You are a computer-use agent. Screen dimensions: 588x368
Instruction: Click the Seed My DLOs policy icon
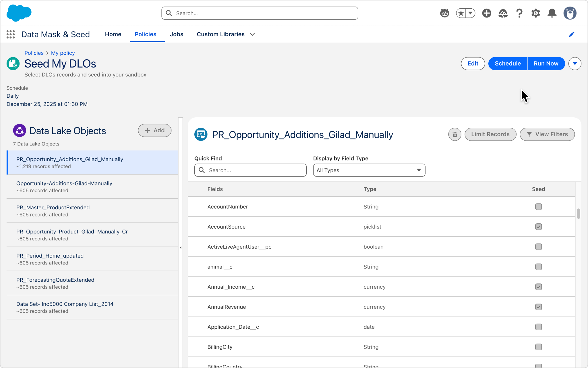[13, 64]
